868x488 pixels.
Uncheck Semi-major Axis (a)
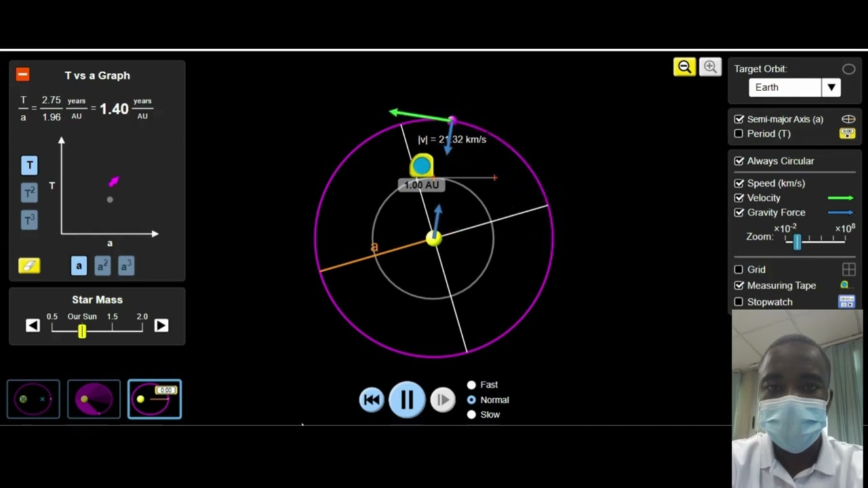pyautogui.click(x=739, y=119)
